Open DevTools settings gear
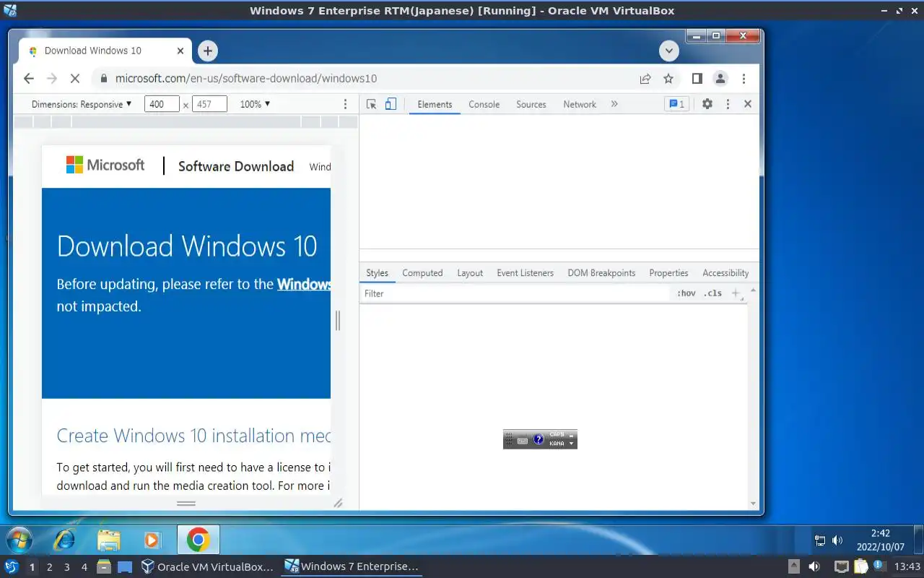 pyautogui.click(x=707, y=104)
